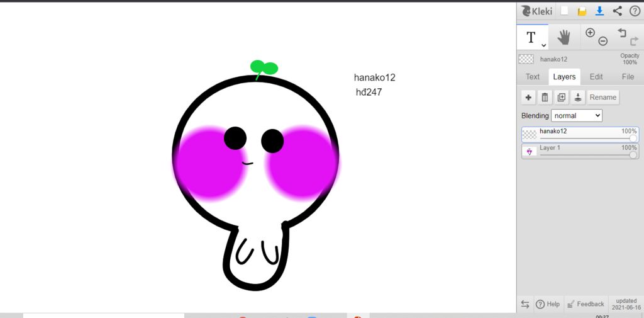Add a new layer
644x318 pixels.
click(x=528, y=98)
